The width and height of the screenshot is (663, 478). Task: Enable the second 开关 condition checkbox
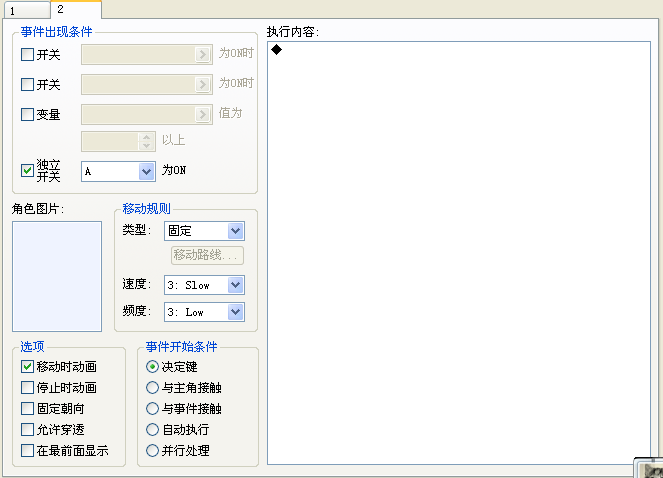tap(27, 85)
